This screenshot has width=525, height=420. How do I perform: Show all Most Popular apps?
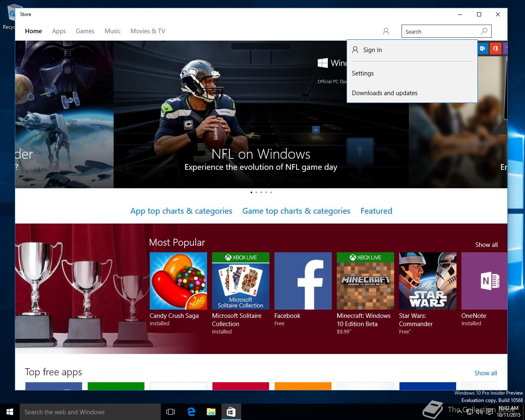coord(486,245)
